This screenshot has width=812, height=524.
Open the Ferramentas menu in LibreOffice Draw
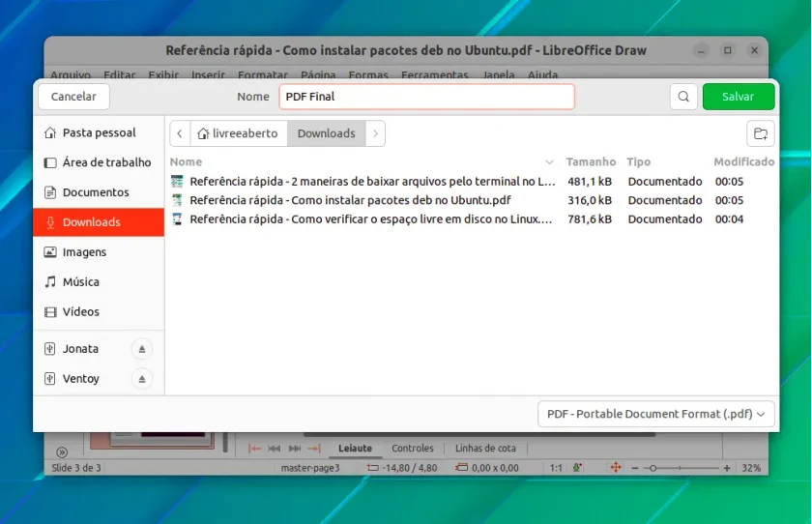(x=434, y=74)
